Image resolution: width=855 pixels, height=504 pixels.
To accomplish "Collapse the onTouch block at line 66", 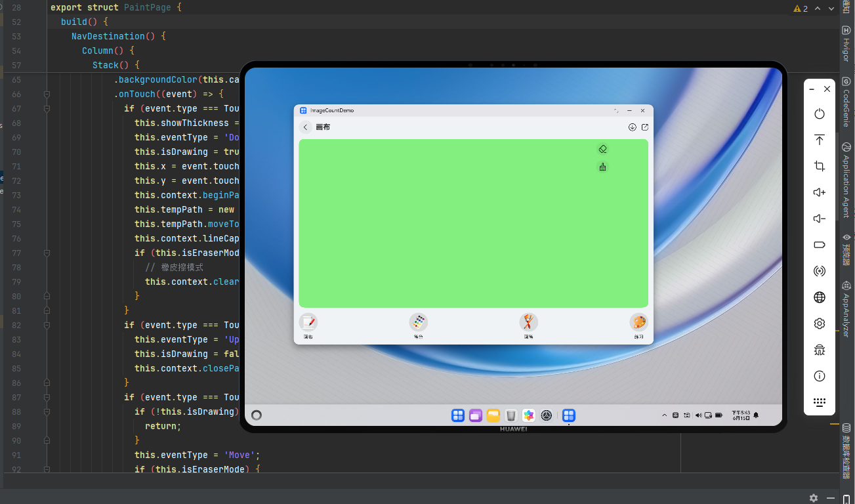I will (x=47, y=94).
